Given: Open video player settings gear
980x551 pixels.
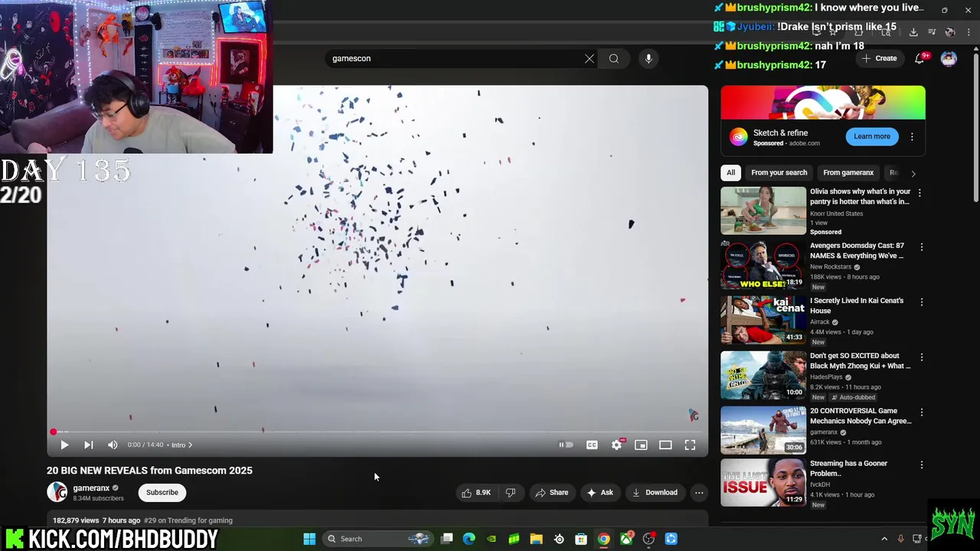Looking at the screenshot, I should (x=616, y=445).
